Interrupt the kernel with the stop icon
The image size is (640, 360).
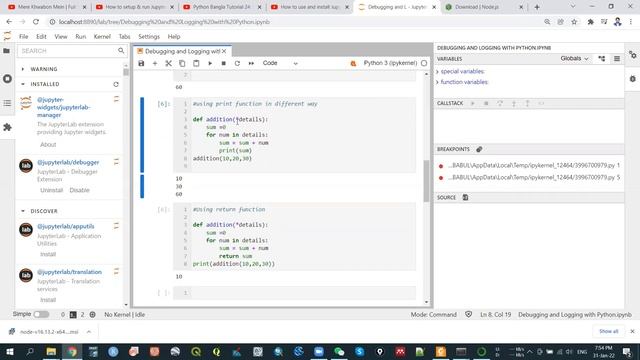[224, 63]
